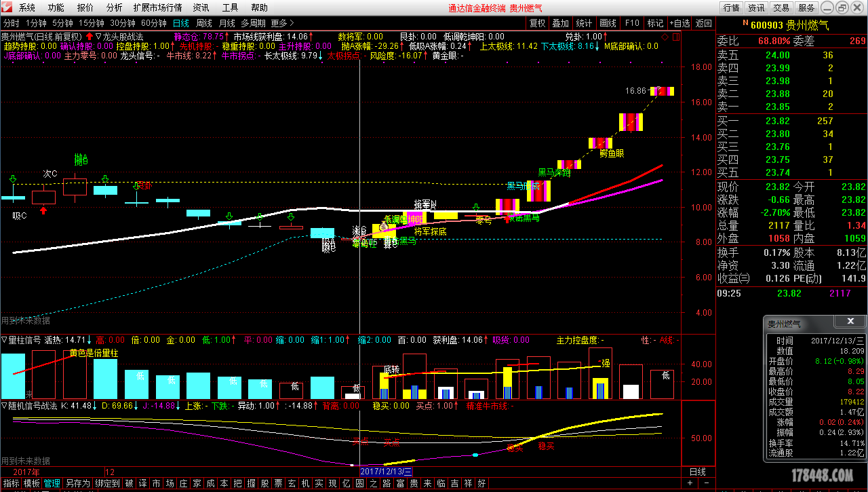Image resolution: width=868 pixels, height=492 pixels.
Task: Click the 卖一 price 23.85
Action: [778, 107]
